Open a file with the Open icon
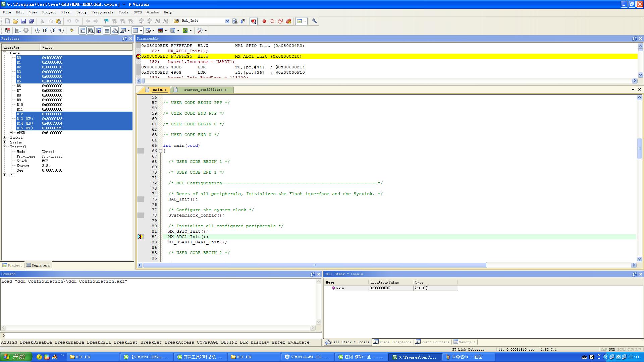The height and width of the screenshot is (362, 644). (15, 21)
